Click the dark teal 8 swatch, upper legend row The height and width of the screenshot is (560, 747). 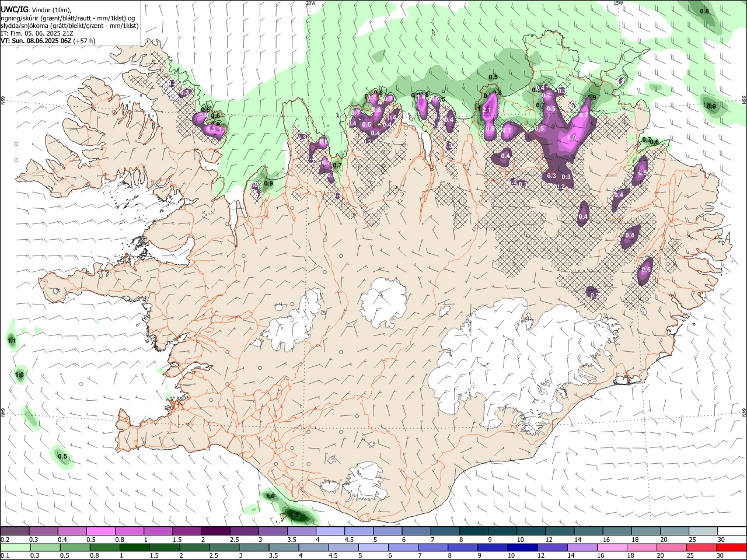pos(473,531)
